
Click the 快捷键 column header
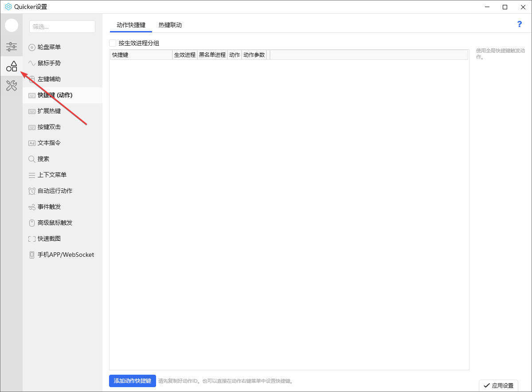[141, 55]
